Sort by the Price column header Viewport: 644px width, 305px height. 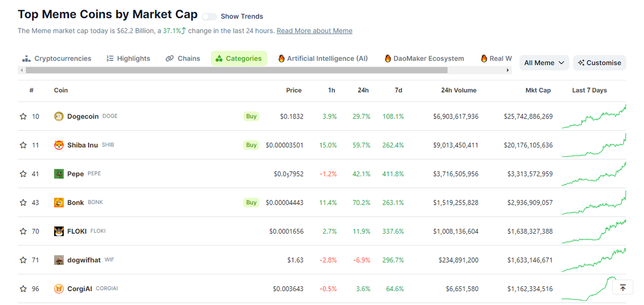[x=294, y=90]
